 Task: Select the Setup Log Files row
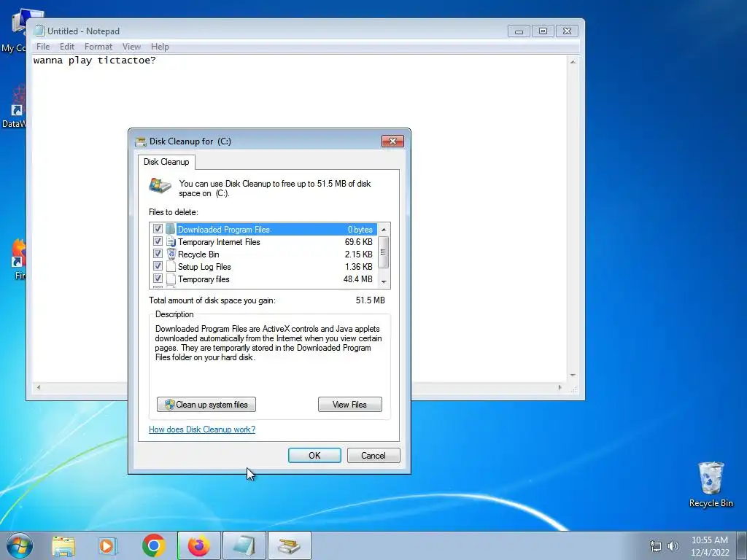(263, 267)
